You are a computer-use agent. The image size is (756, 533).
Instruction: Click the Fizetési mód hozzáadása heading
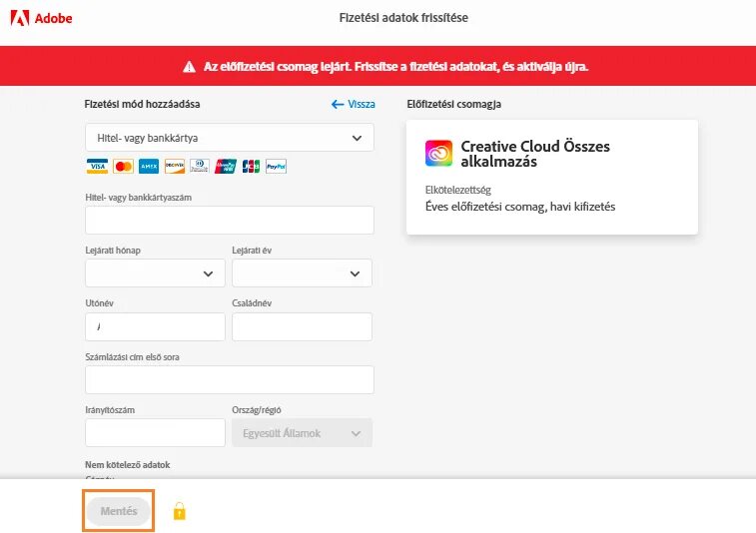[142, 104]
